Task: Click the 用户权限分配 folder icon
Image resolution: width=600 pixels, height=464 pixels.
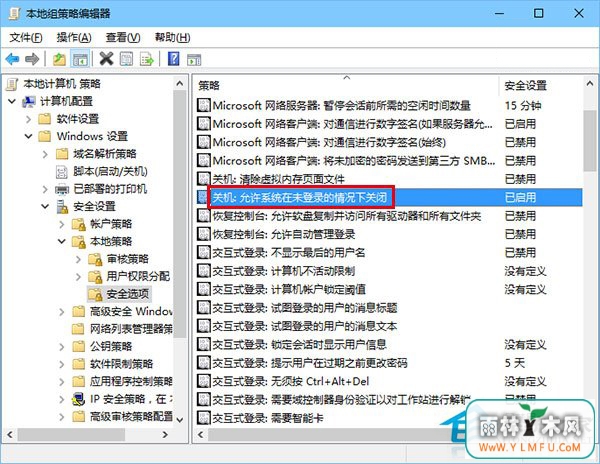Action: (x=95, y=277)
